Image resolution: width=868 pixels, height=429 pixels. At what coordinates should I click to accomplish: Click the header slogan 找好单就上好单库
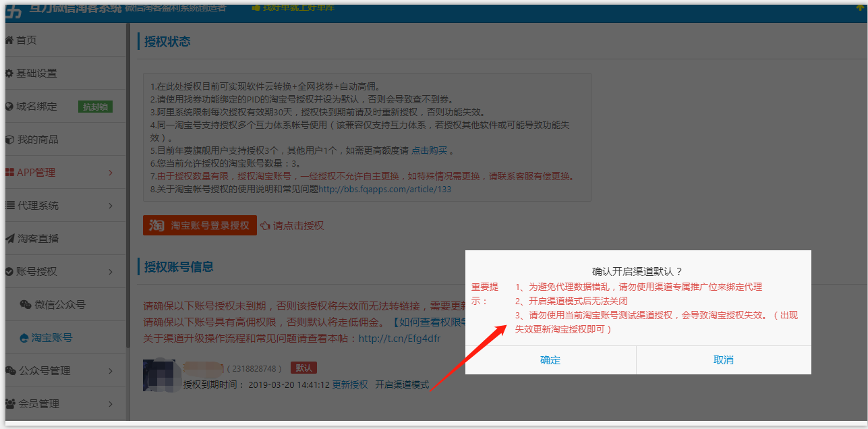tap(299, 7)
